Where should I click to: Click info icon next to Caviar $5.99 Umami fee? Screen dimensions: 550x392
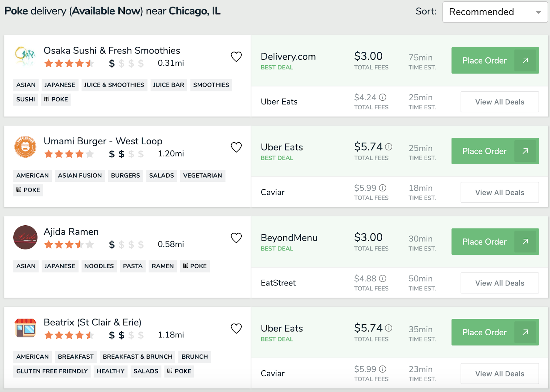pos(383,188)
